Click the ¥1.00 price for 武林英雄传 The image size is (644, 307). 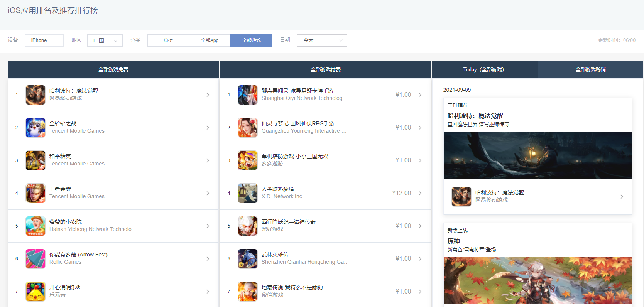403,258
